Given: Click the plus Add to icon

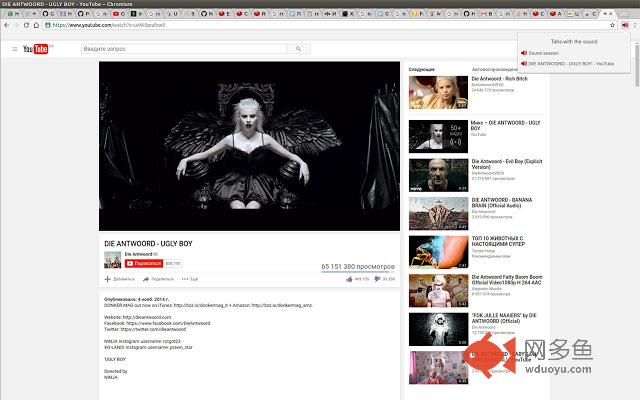Looking at the screenshot, I should [108, 279].
